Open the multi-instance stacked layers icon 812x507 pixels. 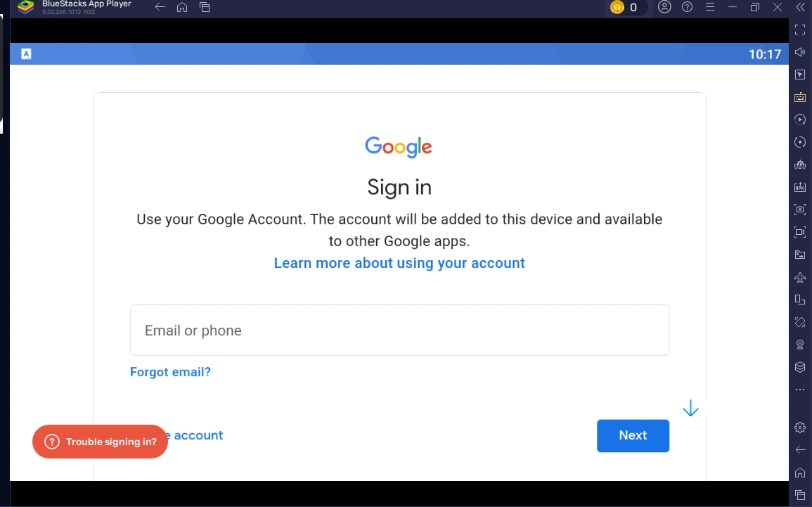[x=800, y=366]
